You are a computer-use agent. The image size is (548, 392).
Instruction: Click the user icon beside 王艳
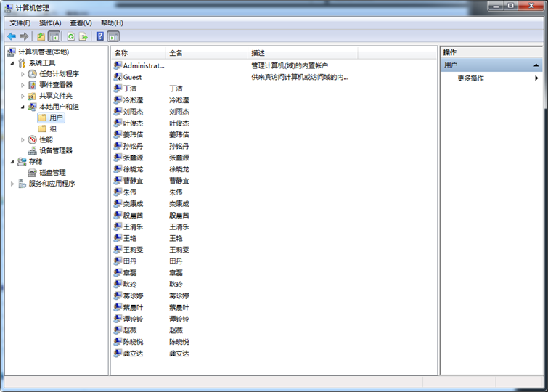click(118, 238)
